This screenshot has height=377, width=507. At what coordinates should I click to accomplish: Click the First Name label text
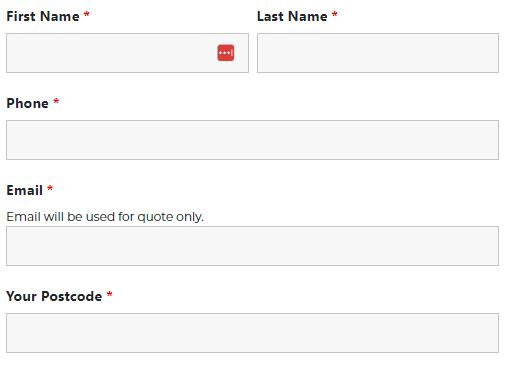click(43, 16)
